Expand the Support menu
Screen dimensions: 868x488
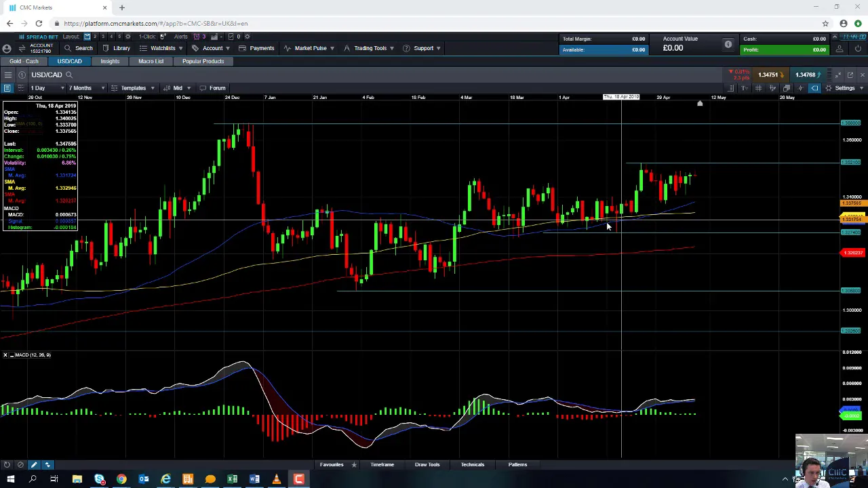pyautogui.click(x=422, y=48)
